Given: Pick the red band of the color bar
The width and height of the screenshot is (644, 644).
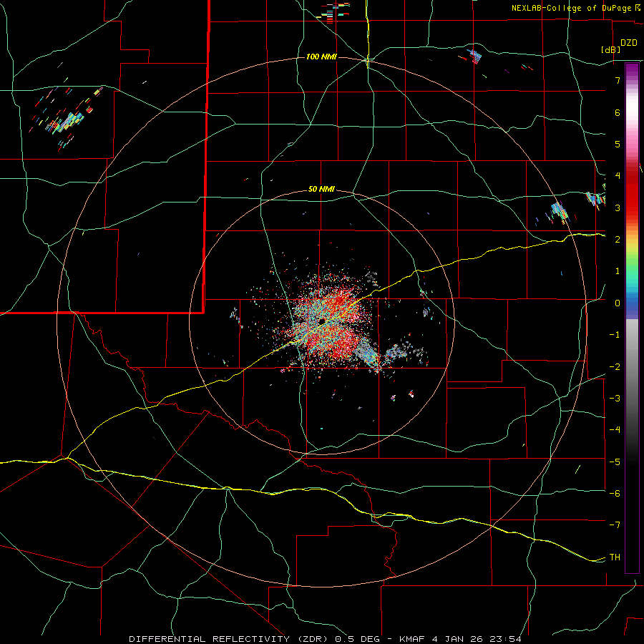Looking at the screenshot, I should tap(632, 189).
